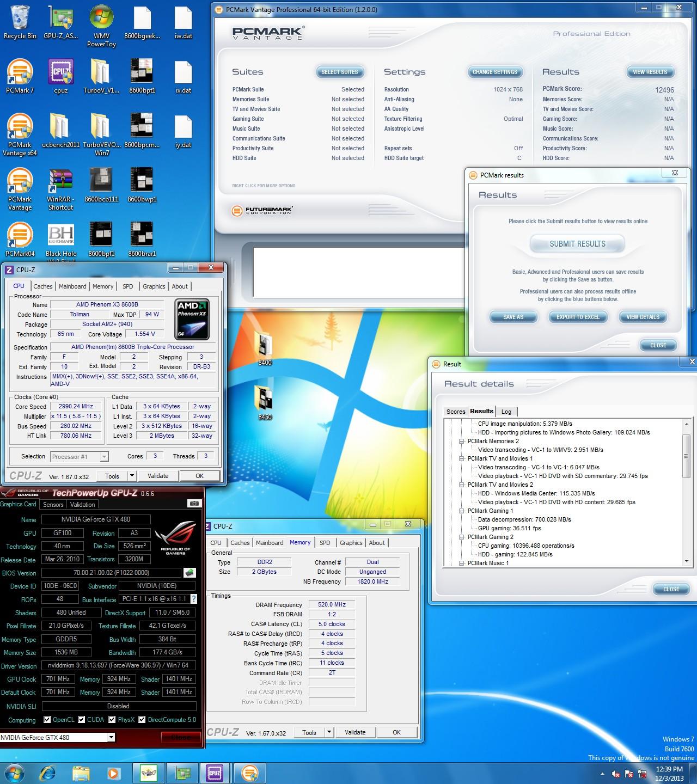Click the VIEW RESULTS button
Image resolution: width=697 pixels, height=784 pixels.
coord(650,72)
